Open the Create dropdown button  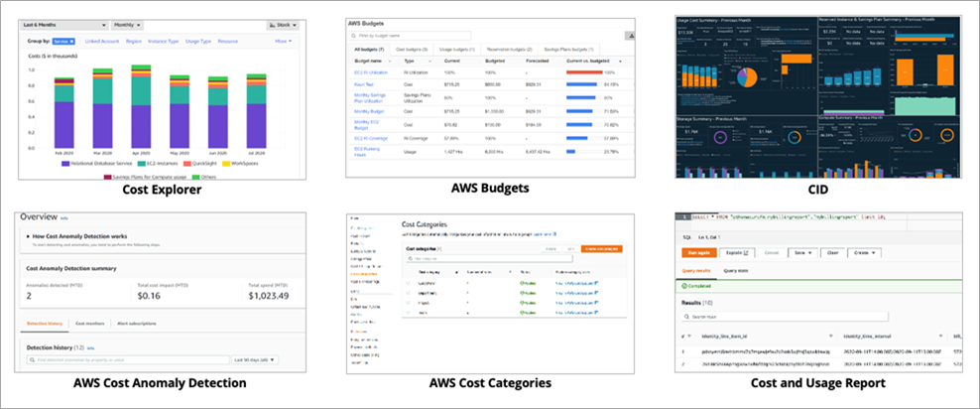pyautogui.click(x=864, y=253)
